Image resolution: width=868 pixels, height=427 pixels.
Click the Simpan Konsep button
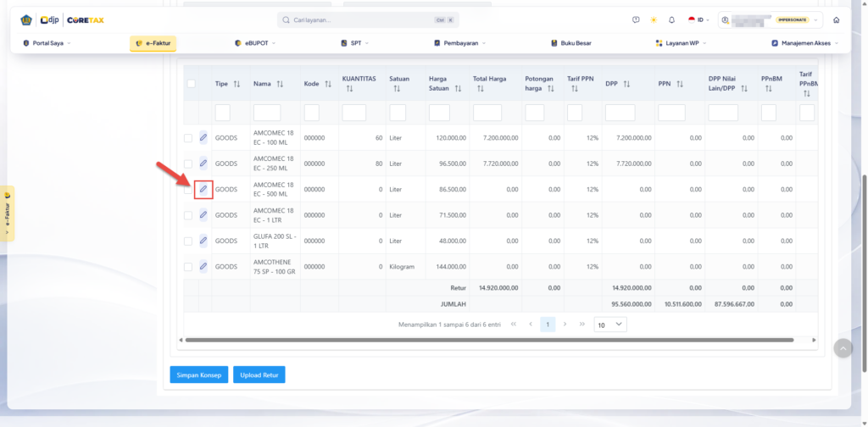[198, 374]
